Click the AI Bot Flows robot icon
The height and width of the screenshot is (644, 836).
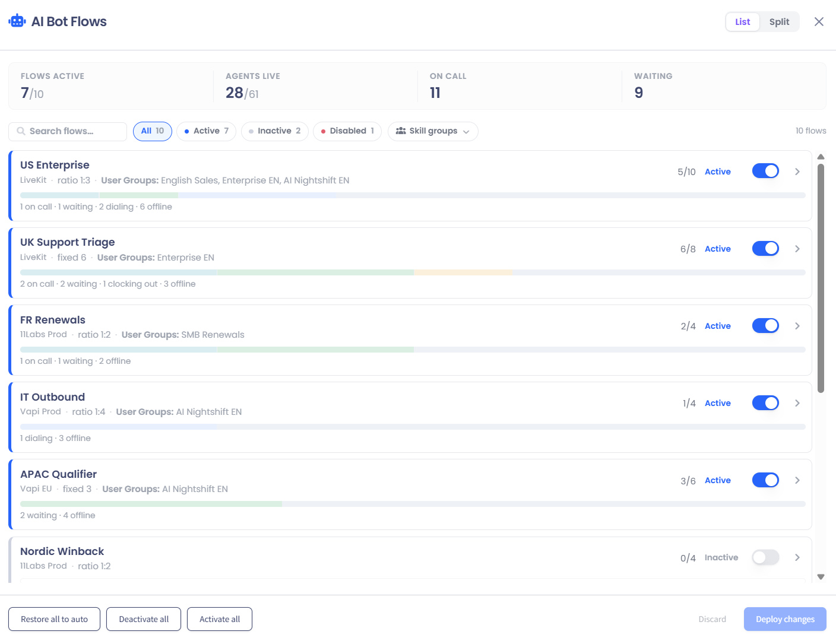pyautogui.click(x=17, y=21)
